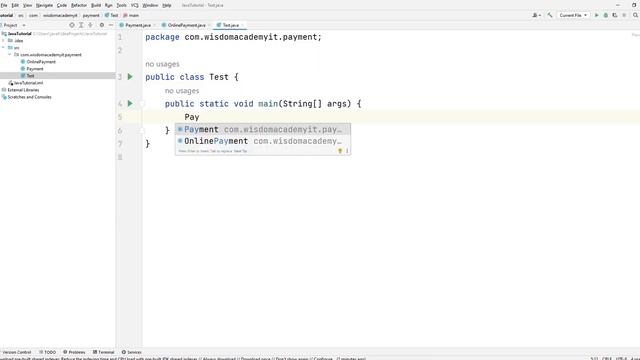Start Debug with the bug icon

(x=606, y=15)
